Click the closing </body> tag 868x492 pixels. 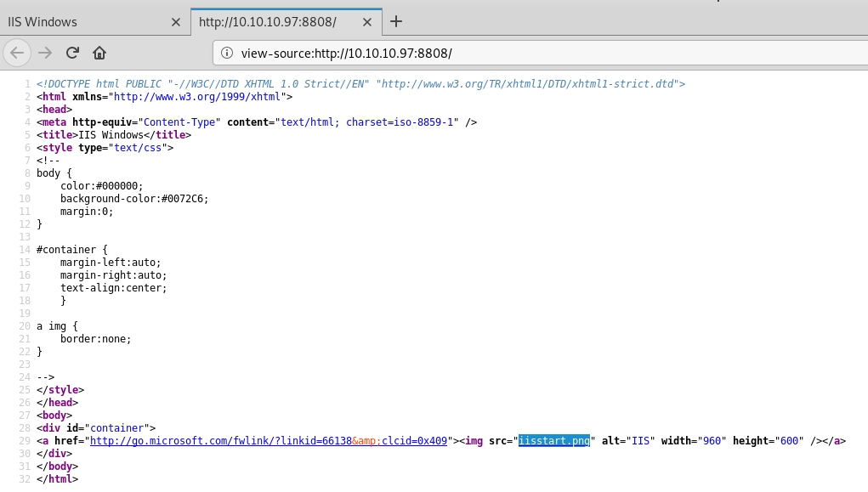[57, 467]
